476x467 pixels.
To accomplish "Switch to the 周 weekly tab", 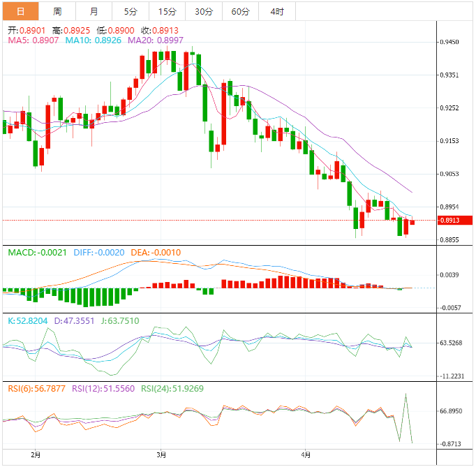I will [x=57, y=11].
